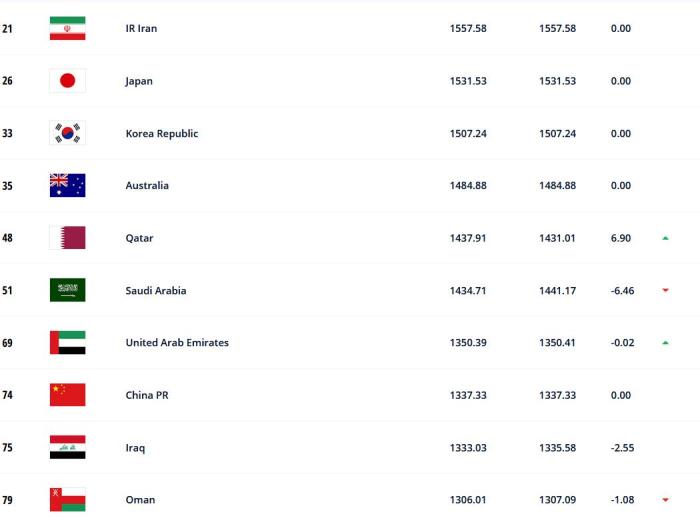
Task: Click United Arab Emirates' green up arrow
Action: 665,343
